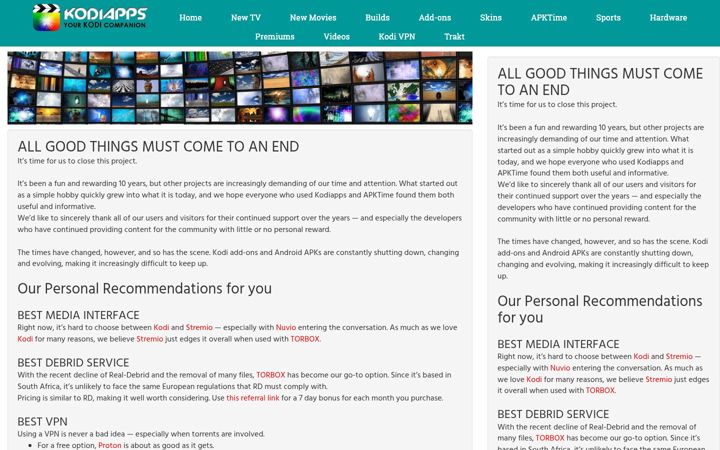Click 'Our Personal Recommendations for you' main heading

(x=145, y=288)
